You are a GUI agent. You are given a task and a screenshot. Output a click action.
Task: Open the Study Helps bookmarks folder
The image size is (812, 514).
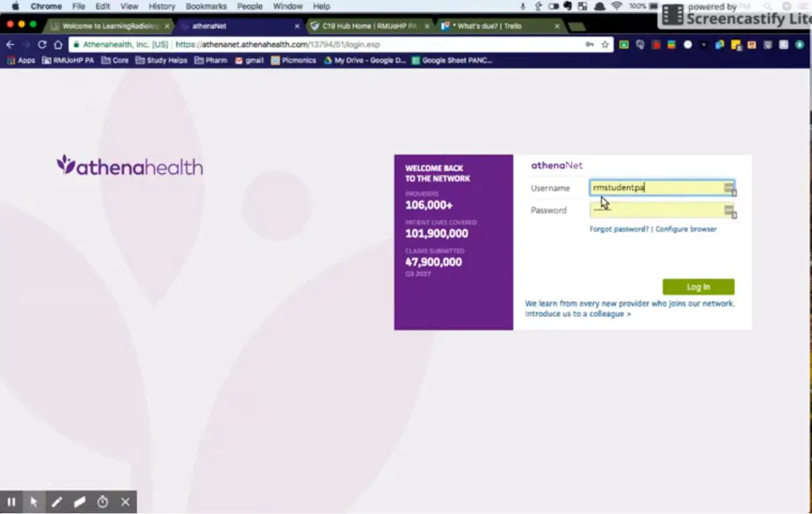click(x=161, y=60)
